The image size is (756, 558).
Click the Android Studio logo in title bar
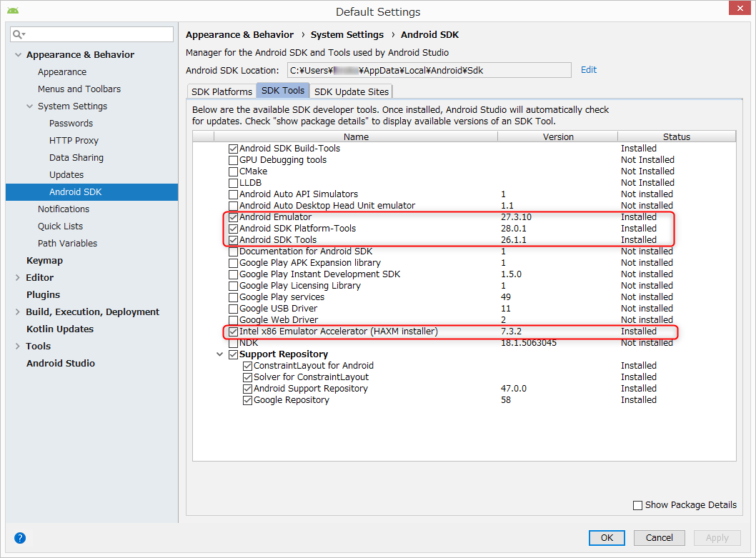click(13, 11)
